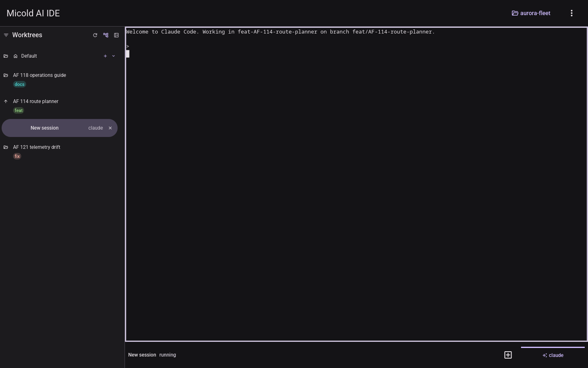Click the feat tag badge
The width and height of the screenshot is (588, 368).
[19, 110]
